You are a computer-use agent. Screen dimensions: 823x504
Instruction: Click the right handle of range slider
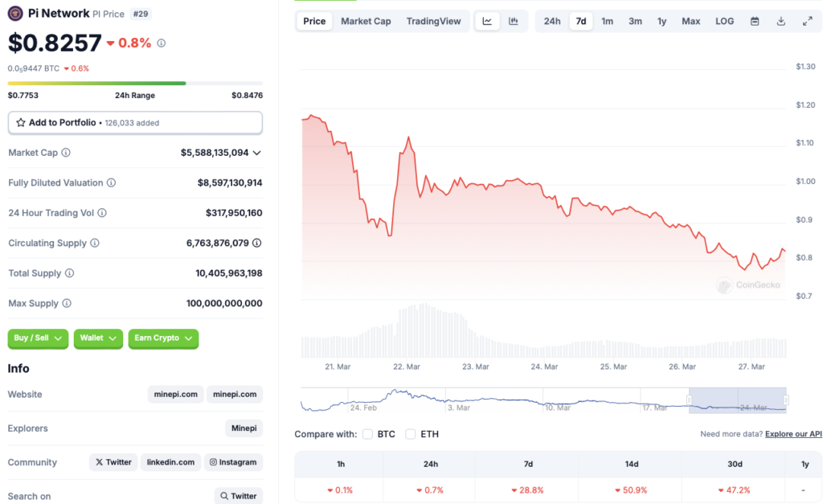click(x=786, y=400)
